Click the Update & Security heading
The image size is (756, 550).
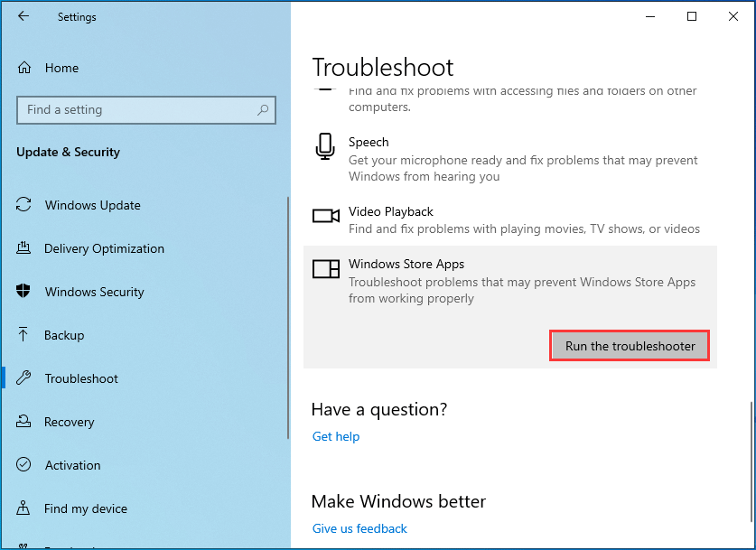coord(68,152)
